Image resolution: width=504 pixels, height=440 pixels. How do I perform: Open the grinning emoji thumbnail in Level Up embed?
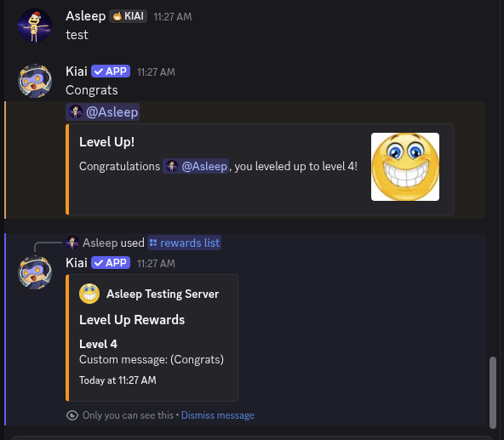(405, 167)
